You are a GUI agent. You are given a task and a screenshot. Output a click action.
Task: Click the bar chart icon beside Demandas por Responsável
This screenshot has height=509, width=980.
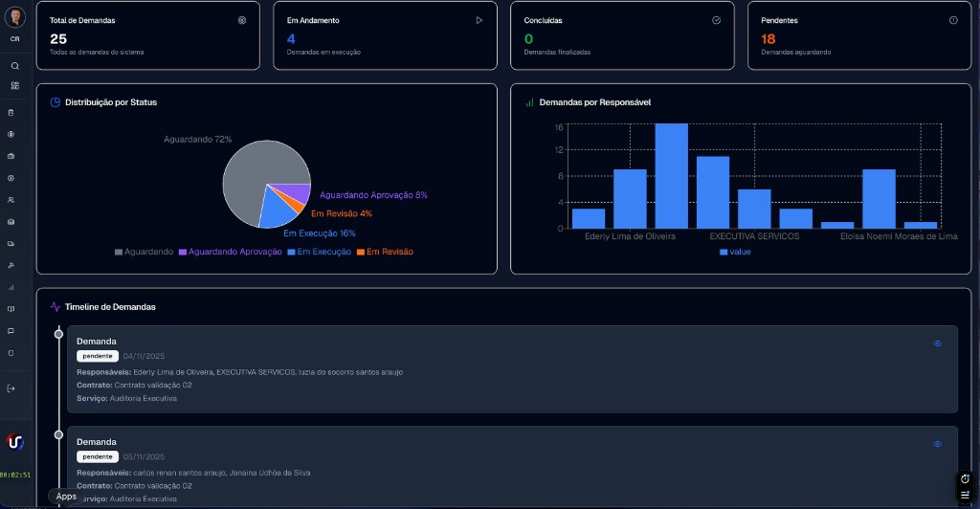coord(529,101)
